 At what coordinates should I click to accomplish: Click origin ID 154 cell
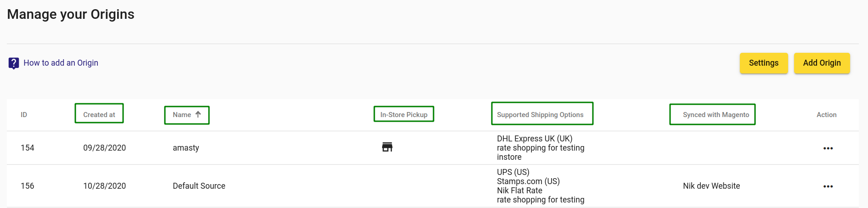[x=28, y=148]
